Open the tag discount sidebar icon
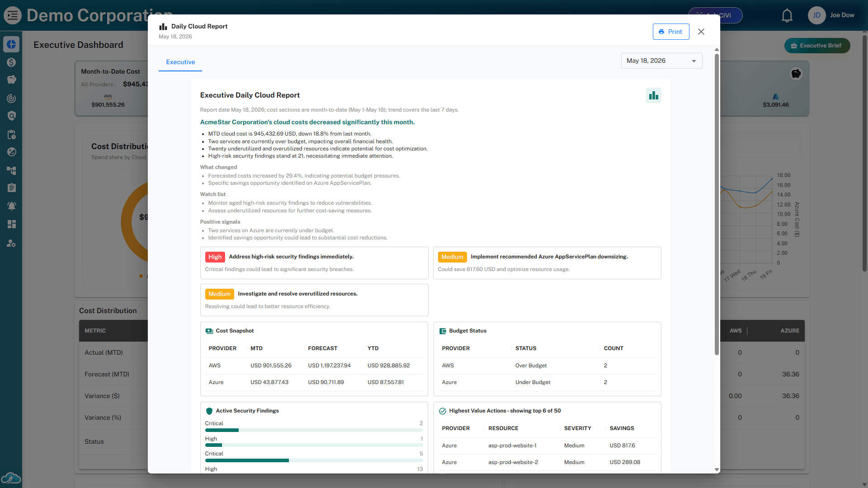The height and width of the screenshot is (488, 868). (x=11, y=152)
